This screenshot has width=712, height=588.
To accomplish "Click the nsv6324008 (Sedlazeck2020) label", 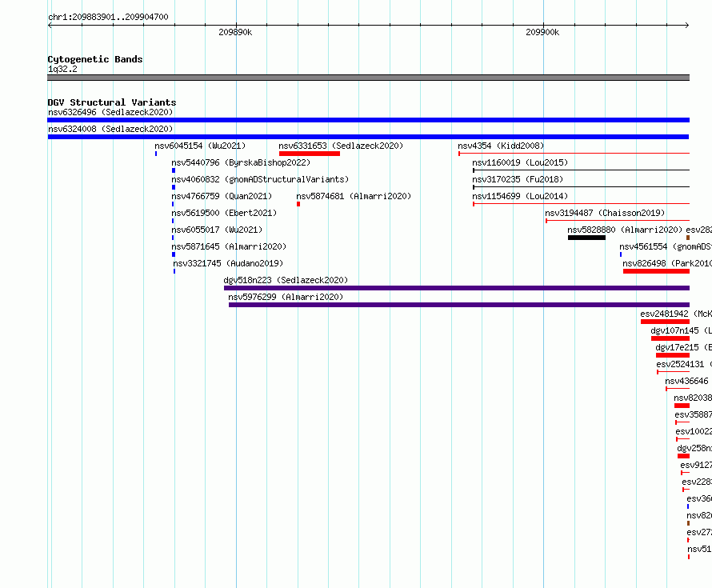I will pyautogui.click(x=110, y=129).
